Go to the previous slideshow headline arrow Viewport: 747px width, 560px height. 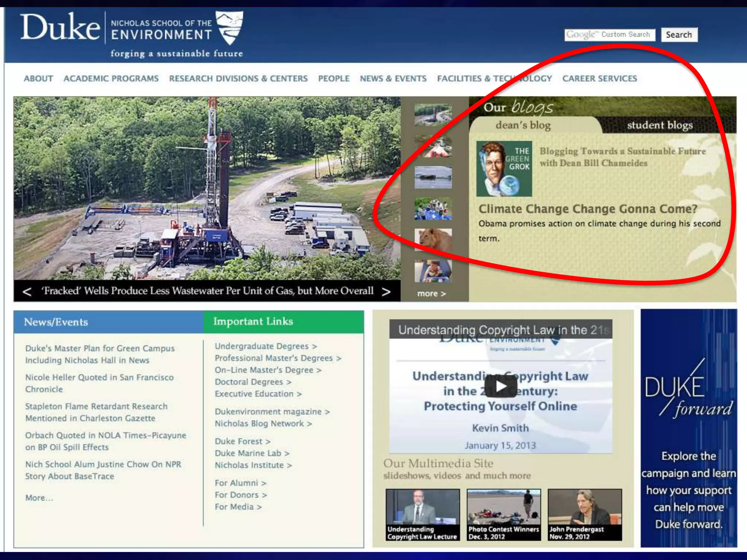coord(27,291)
